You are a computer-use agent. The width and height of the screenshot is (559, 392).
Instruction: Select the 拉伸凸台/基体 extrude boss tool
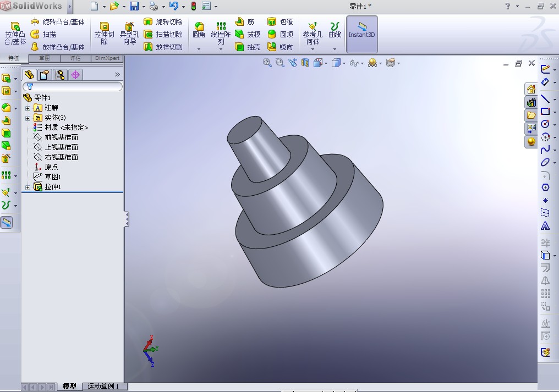coord(15,33)
